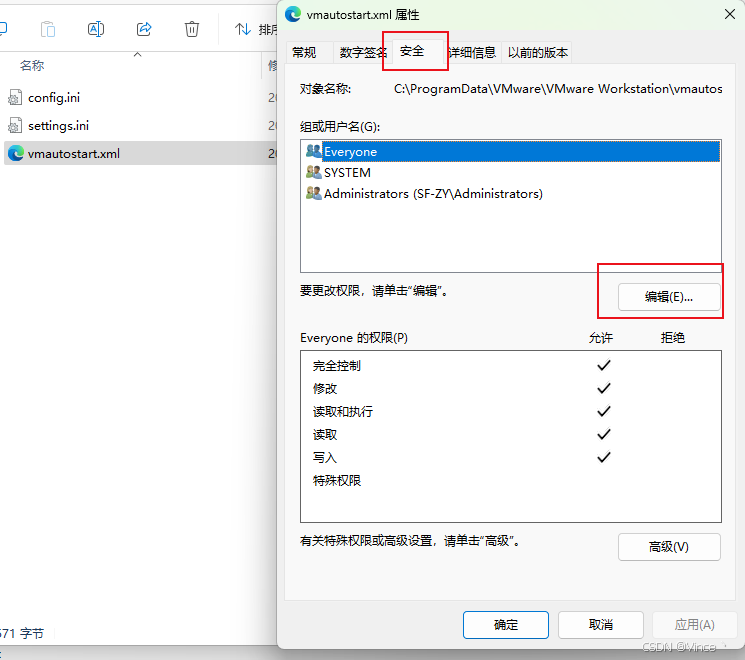This screenshot has height=660, width=745.
Task: Click the Everyone group user icon
Action: [x=314, y=151]
